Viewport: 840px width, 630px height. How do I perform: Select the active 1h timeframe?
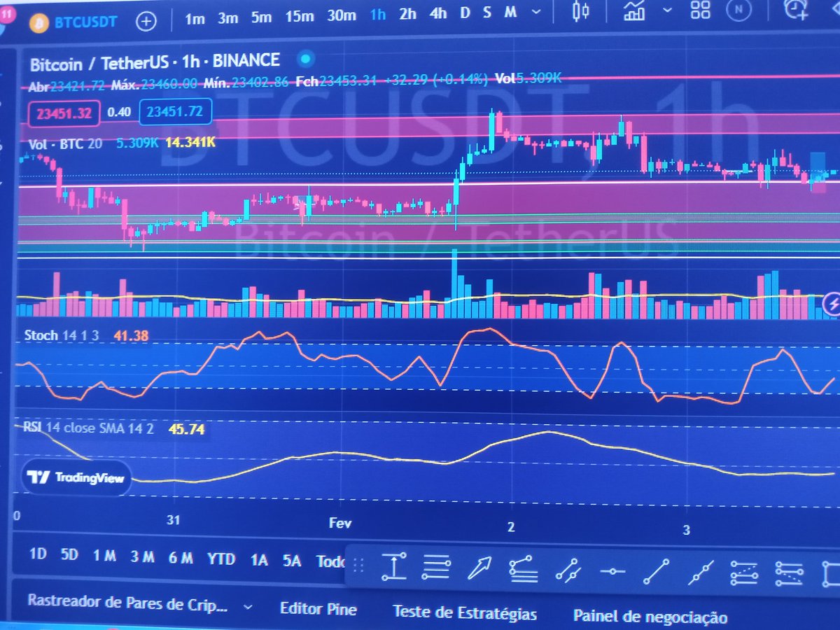(378, 15)
